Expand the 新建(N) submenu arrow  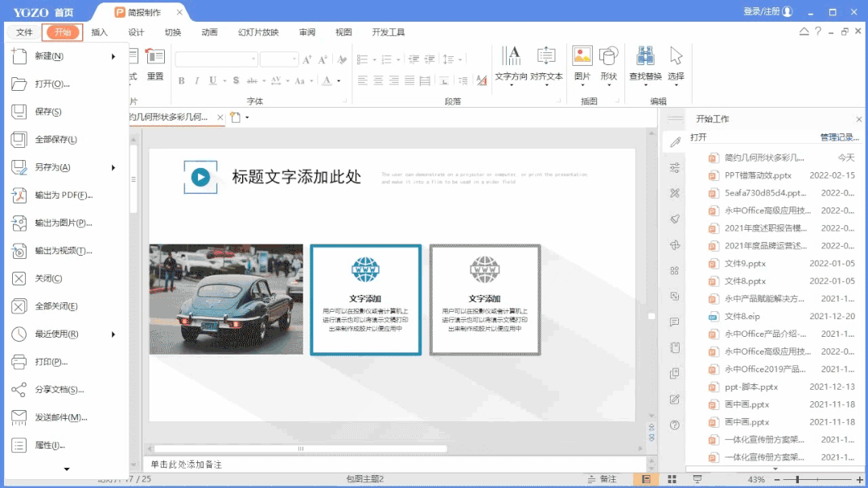click(113, 56)
